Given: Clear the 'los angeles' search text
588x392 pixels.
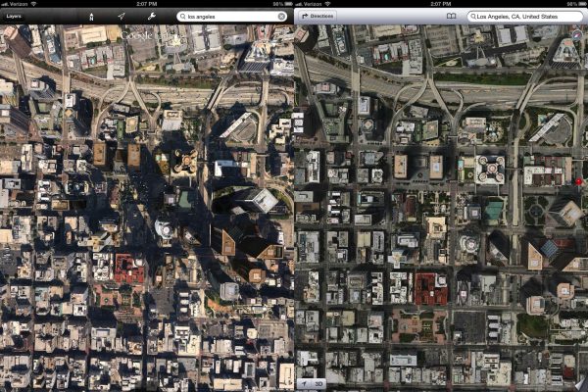Looking at the screenshot, I should point(282,17).
